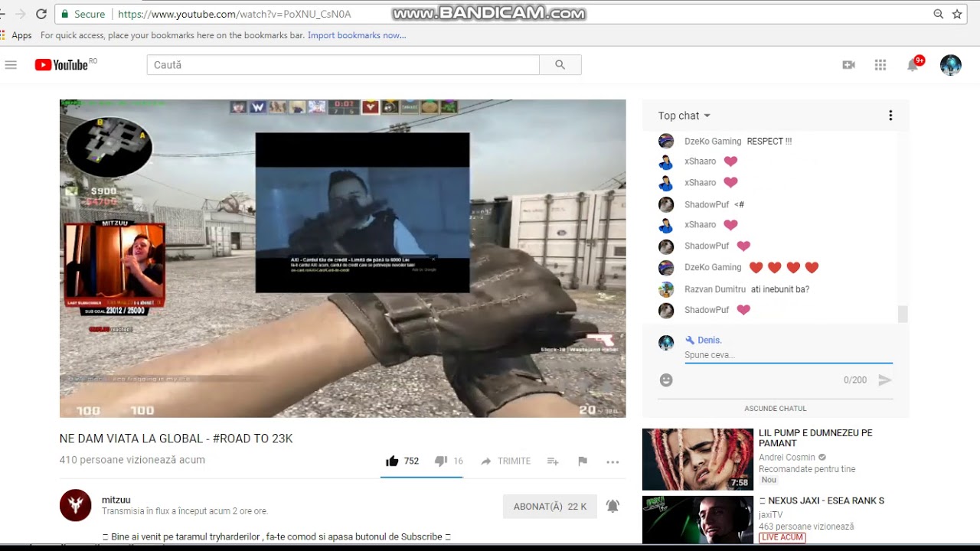The image size is (980, 551).
Task: Click DzeKo Gaming RESPECT !!! message
Action: [769, 141]
